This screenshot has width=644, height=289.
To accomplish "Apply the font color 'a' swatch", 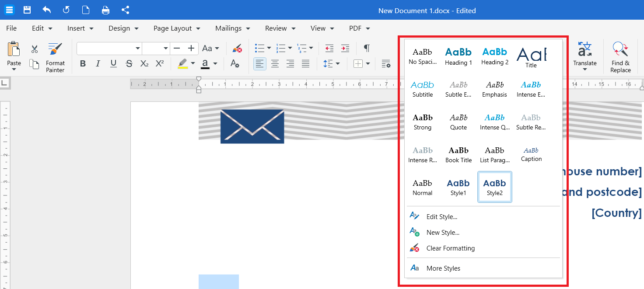I will [x=205, y=64].
